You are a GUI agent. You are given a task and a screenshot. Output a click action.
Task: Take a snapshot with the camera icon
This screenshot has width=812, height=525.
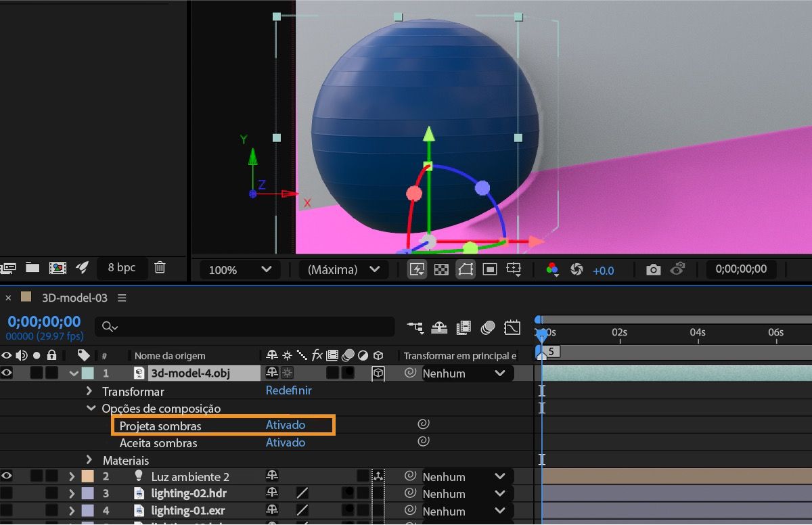tap(653, 269)
